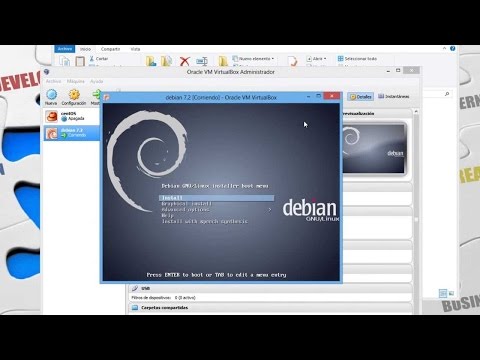Click the scroll-up arrow of VirtualBox details pane
The image size is (480, 360).
[x=416, y=112]
